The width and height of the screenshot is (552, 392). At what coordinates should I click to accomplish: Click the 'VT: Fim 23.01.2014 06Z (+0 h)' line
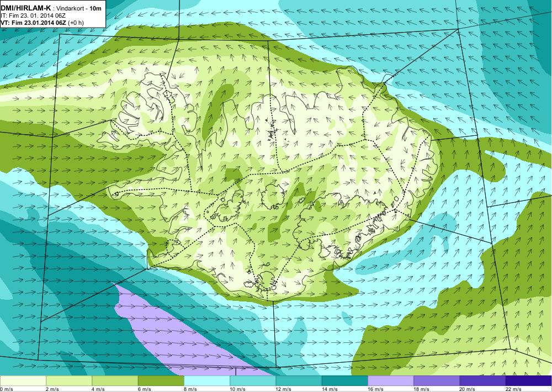(43, 23)
